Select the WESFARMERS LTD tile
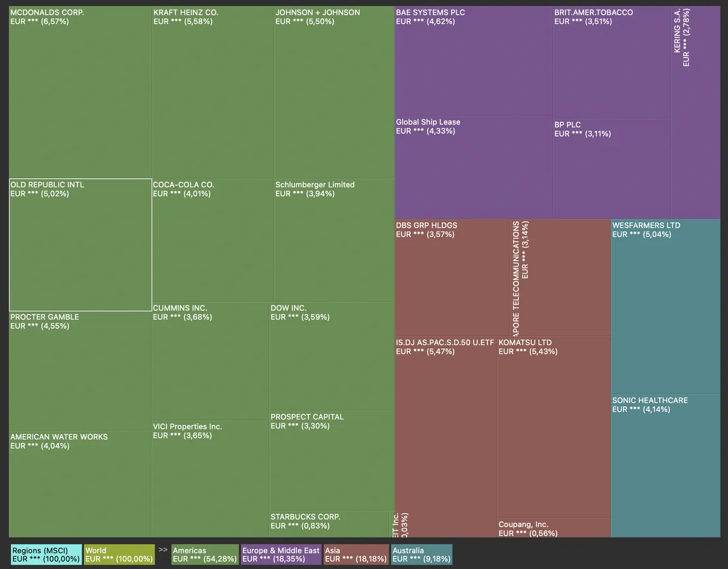The image size is (728, 569). click(x=665, y=307)
